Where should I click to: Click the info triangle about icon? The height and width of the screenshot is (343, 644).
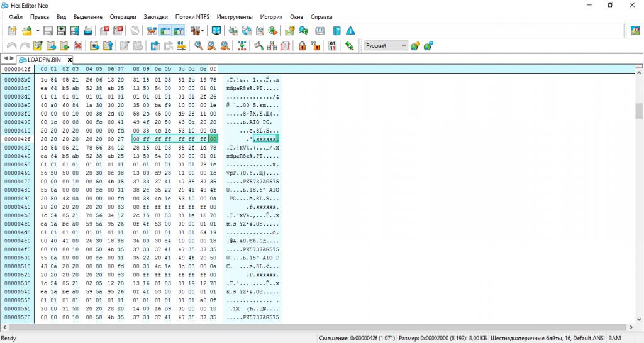pyautogui.click(x=350, y=31)
